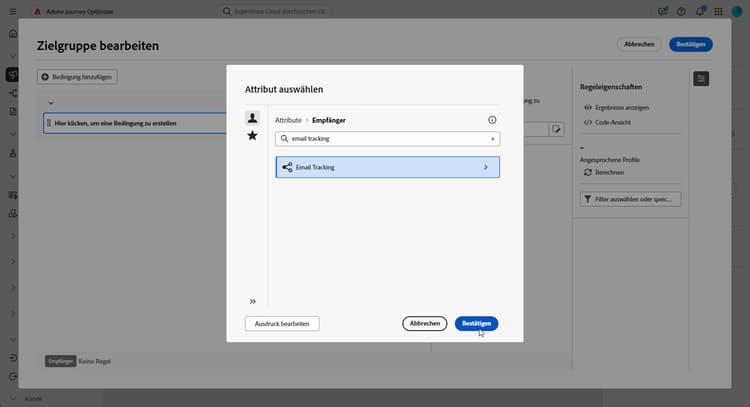This screenshot has height=407, width=750.
Task: Go to Home in left sidebar
Action: 13,33
